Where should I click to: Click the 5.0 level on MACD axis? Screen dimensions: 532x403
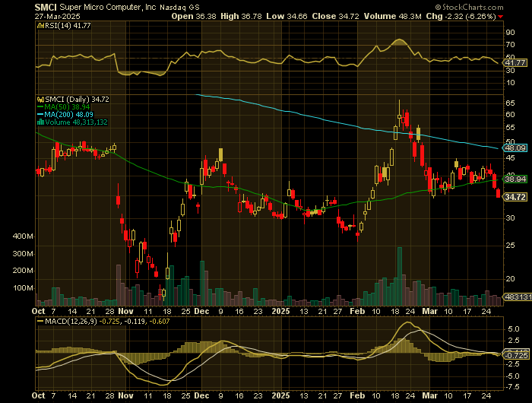point(513,329)
